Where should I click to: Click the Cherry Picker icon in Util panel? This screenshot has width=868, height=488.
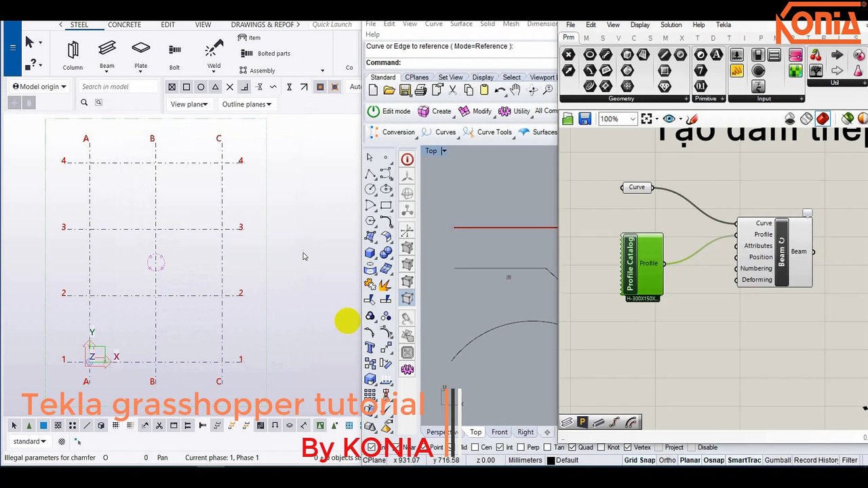[816, 55]
